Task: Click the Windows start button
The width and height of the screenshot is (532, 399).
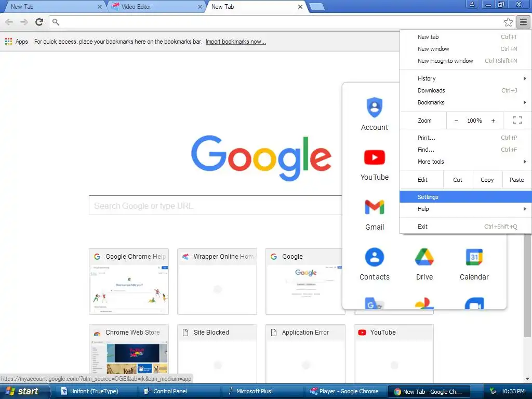Action: pos(25,391)
